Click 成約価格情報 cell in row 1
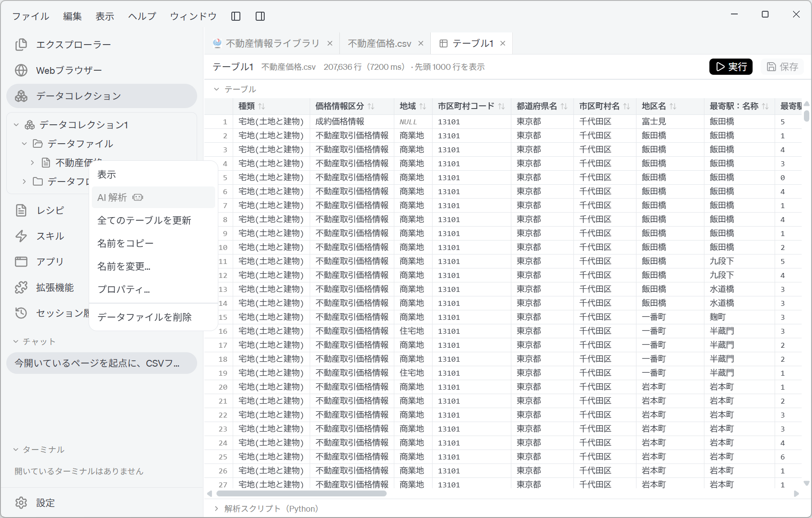 point(352,122)
